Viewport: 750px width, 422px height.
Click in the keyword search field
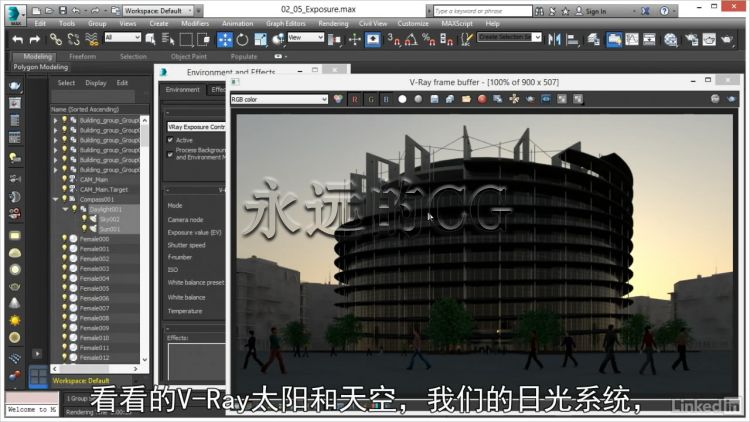click(x=482, y=11)
